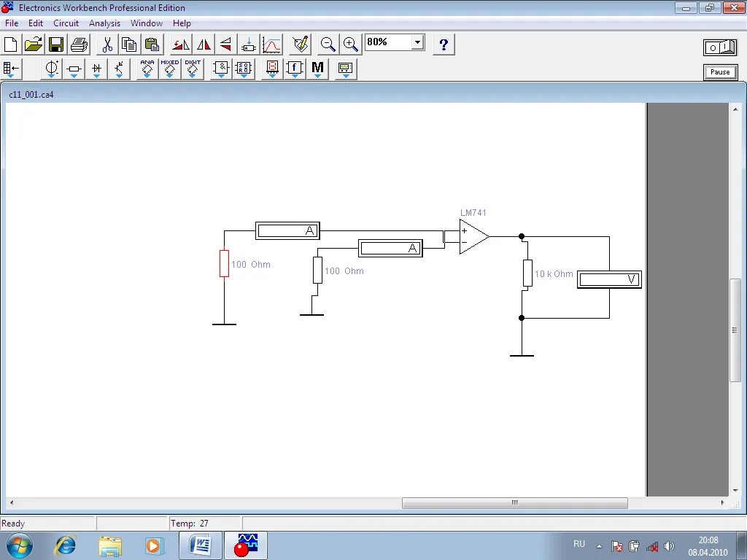The width and height of the screenshot is (747, 560).
Task: Open Windows Explorer from taskbar
Action: [x=111, y=545]
